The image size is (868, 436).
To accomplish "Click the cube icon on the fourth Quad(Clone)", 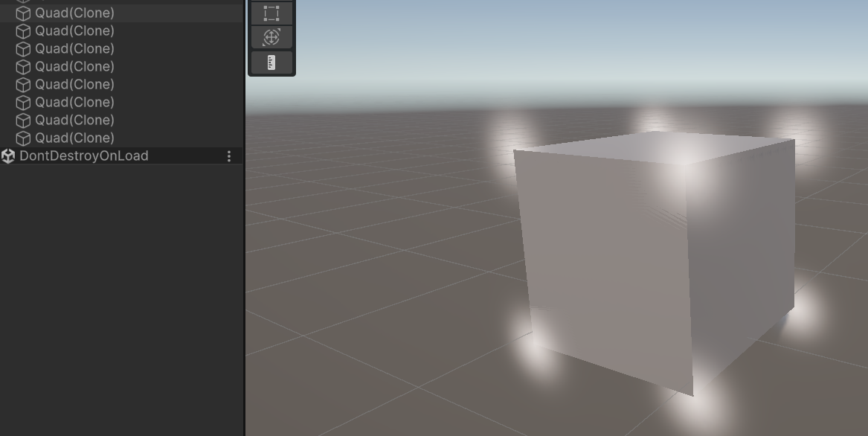I will (23, 66).
